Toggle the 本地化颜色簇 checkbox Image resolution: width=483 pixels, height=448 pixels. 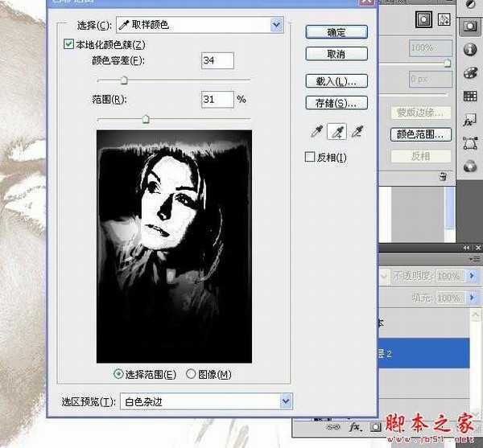tap(68, 45)
